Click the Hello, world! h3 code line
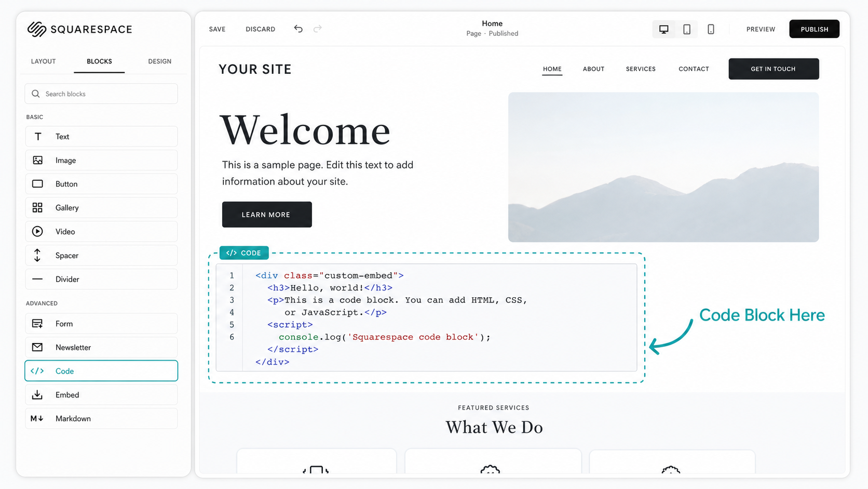The height and width of the screenshot is (489, 868). [x=330, y=287]
